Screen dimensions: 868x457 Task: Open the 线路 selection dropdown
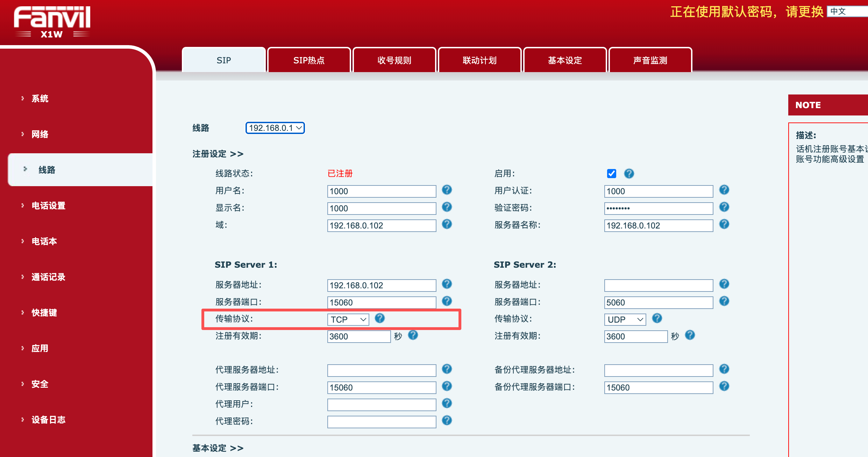click(x=275, y=128)
